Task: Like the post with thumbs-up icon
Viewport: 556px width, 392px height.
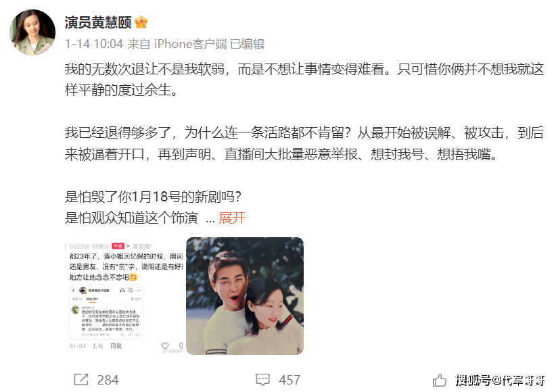Action: [x=440, y=381]
